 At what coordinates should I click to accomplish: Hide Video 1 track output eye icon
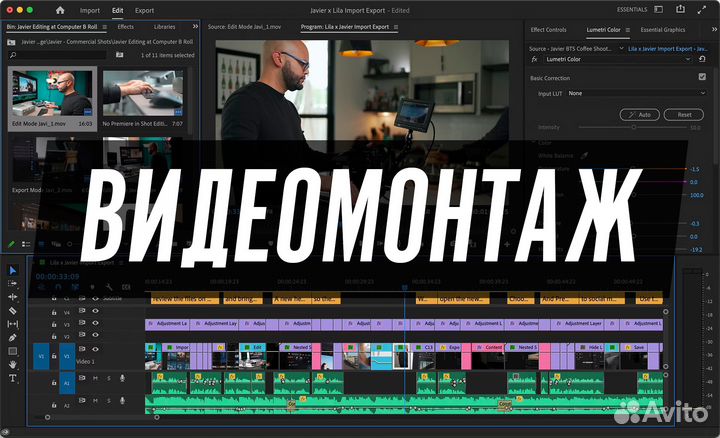96,349
